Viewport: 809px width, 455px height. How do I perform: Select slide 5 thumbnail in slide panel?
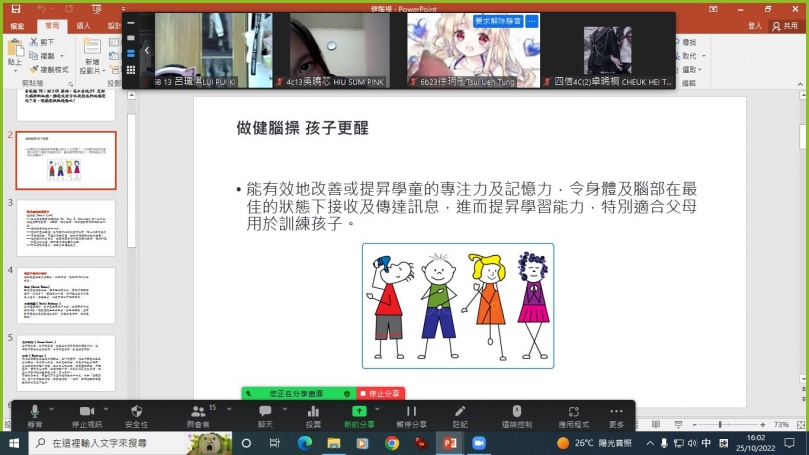tap(66, 363)
